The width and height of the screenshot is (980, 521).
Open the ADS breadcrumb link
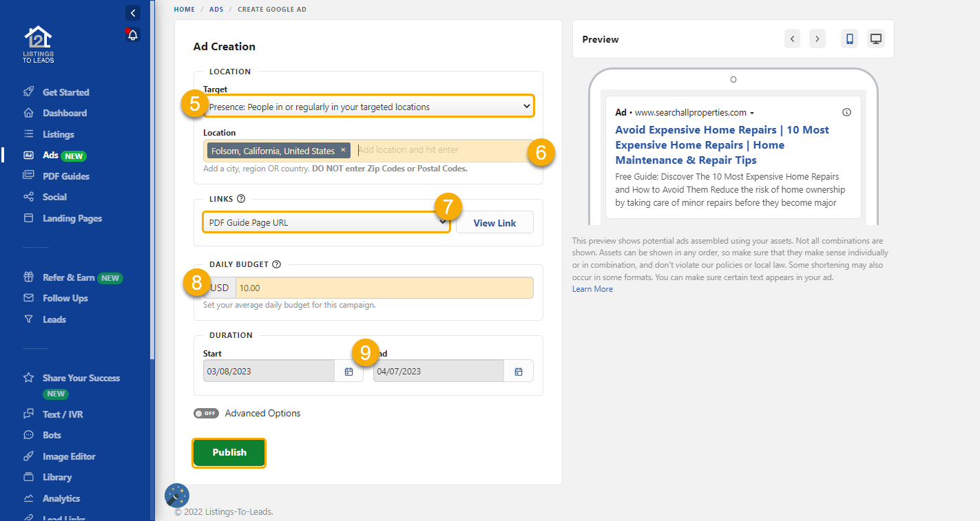click(216, 9)
